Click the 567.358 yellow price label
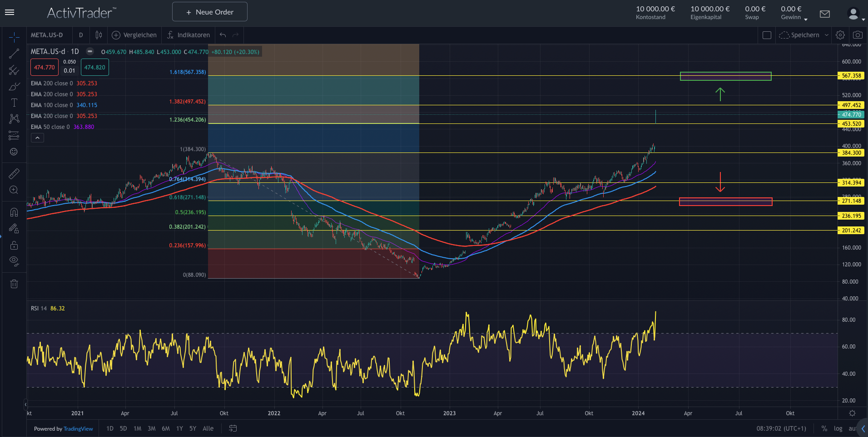 tap(851, 76)
